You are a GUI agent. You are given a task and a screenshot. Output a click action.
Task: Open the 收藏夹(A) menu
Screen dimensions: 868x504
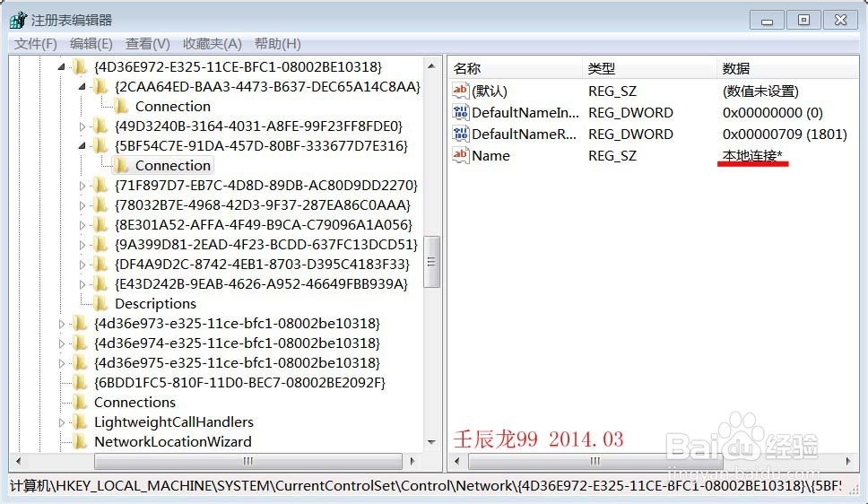[x=212, y=44]
